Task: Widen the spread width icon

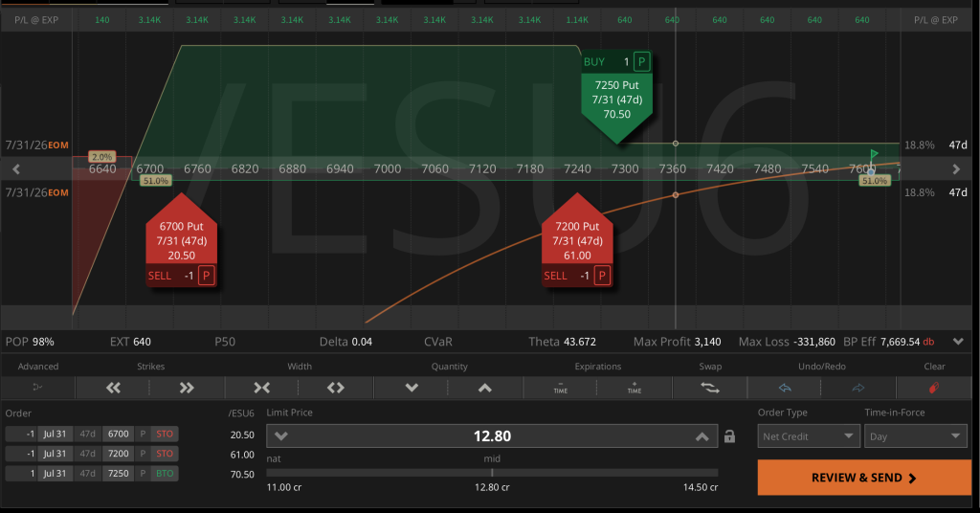Action: click(x=336, y=388)
